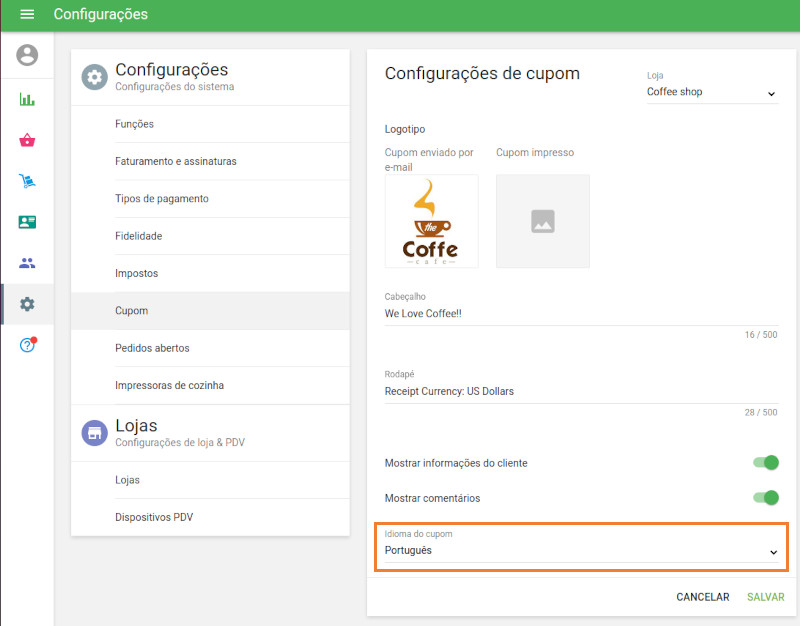Click the user account profile icon
This screenshot has width=800, height=626.
click(27, 55)
